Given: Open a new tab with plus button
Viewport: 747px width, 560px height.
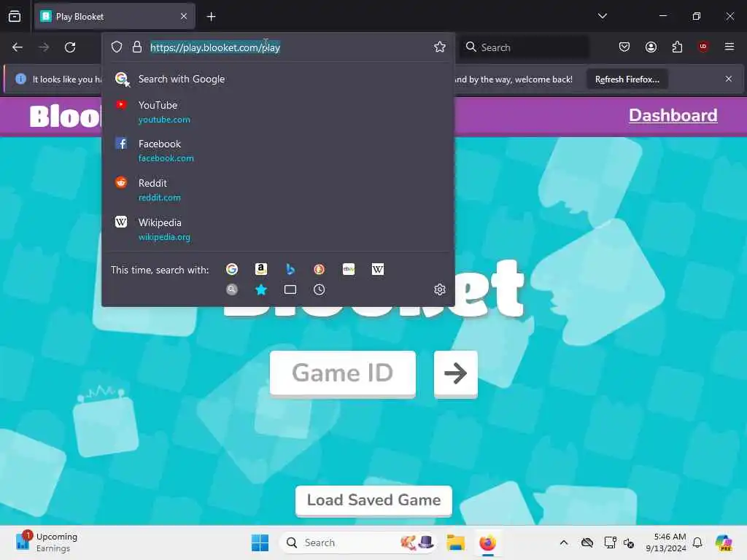Looking at the screenshot, I should tap(211, 17).
